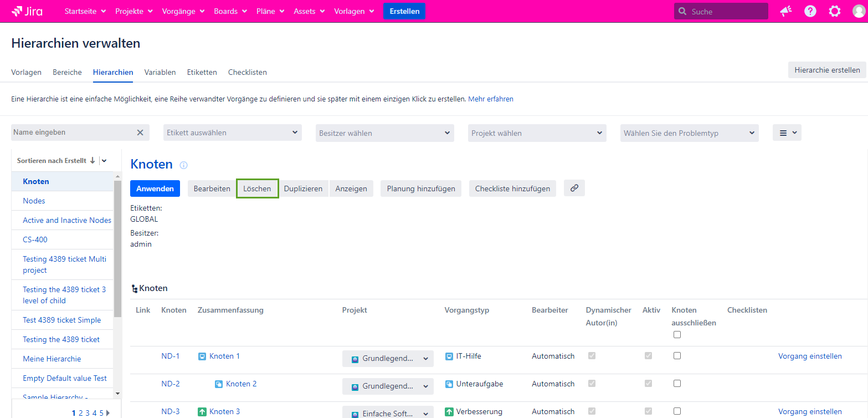The image size is (868, 418).
Task: Open project dropdown for ND-1 row
Action: [x=388, y=359]
